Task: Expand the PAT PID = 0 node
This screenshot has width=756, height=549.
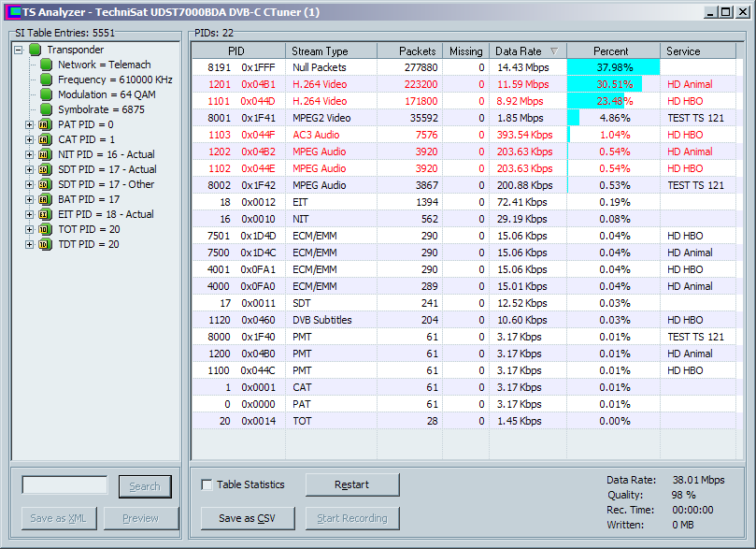Action: [x=29, y=124]
